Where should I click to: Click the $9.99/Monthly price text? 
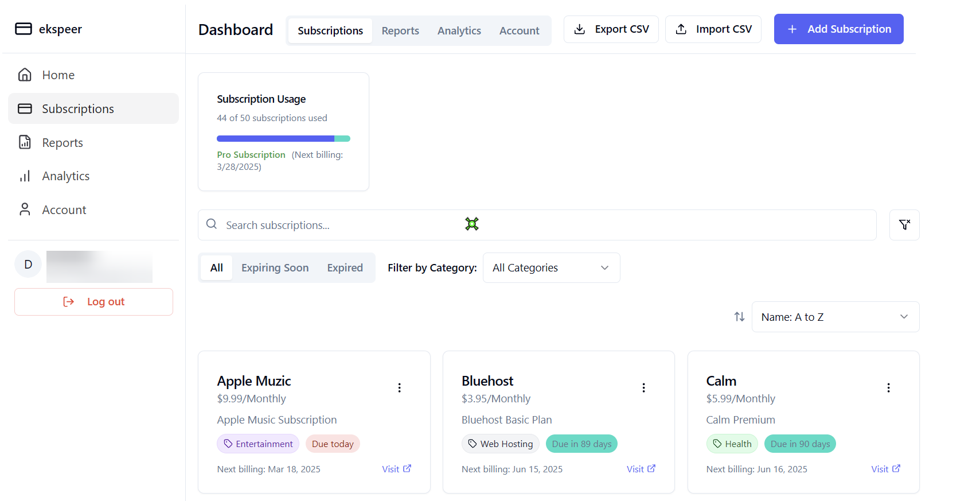(x=251, y=399)
